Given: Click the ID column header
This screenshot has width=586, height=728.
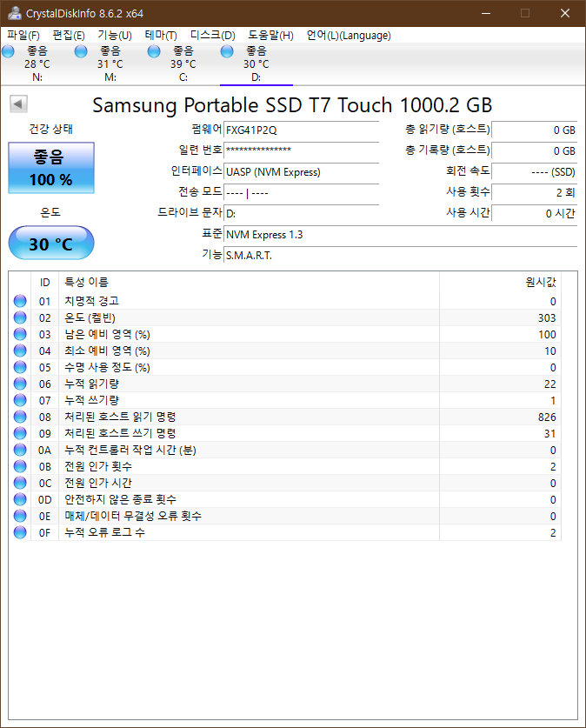Looking at the screenshot, I should coord(44,283).
